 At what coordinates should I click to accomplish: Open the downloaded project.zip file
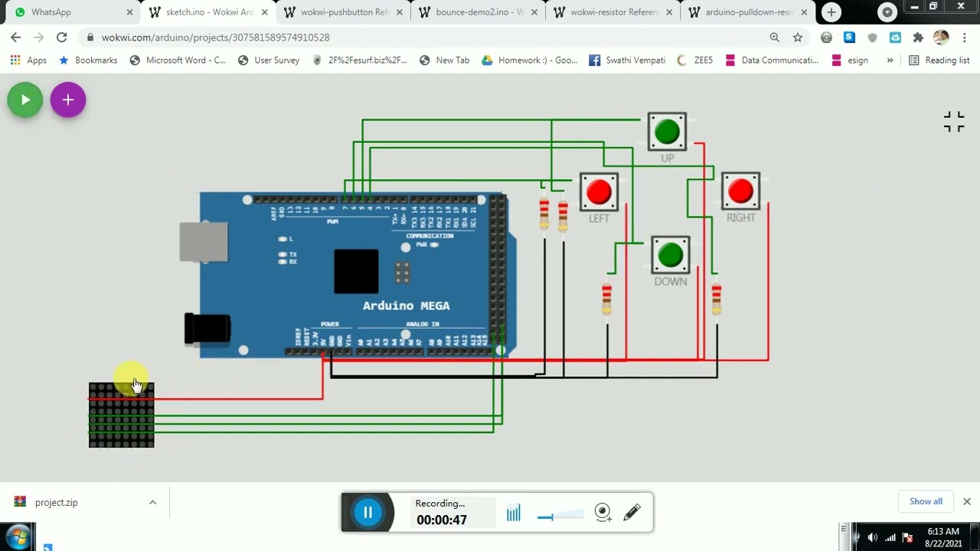(57, 503)
